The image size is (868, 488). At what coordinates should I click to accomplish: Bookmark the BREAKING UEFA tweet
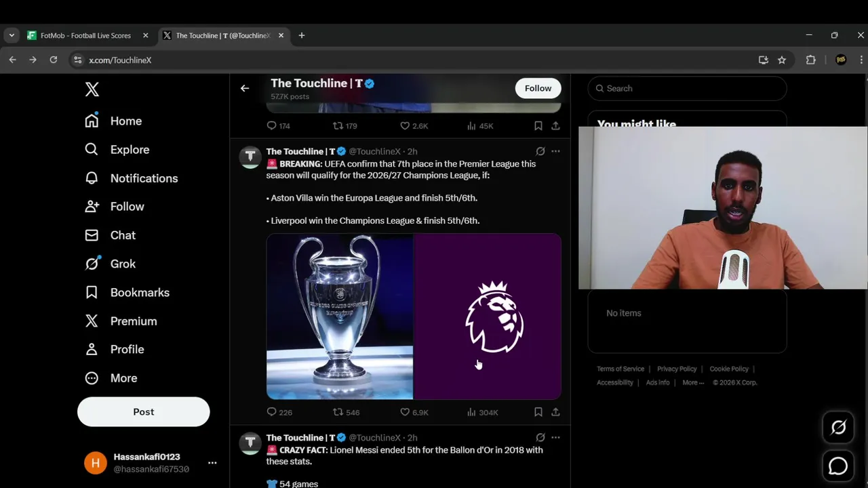coord(538,412)
